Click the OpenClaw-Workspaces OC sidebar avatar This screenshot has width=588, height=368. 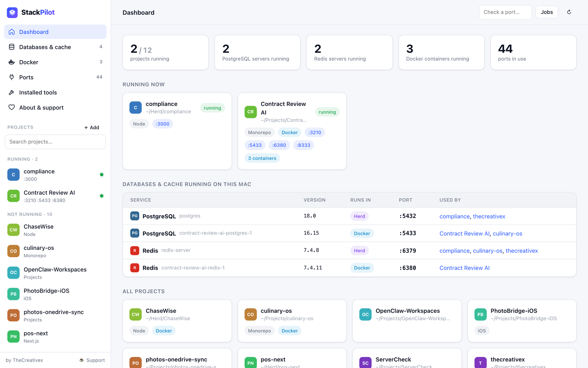(x=14, y=273)
